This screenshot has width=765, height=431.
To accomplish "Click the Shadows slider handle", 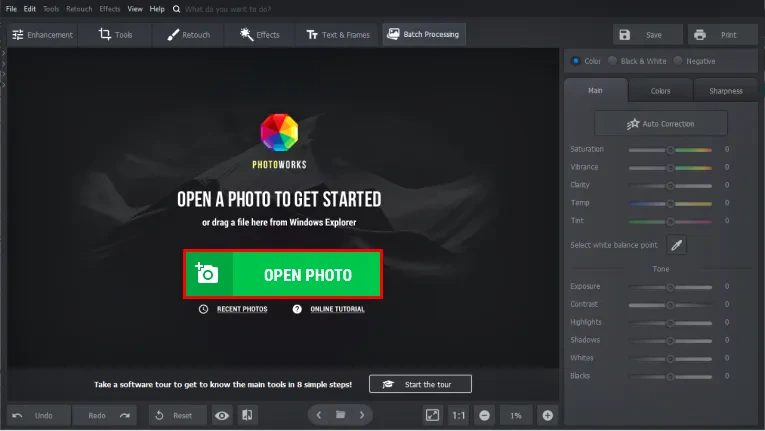I will (670, 341).
